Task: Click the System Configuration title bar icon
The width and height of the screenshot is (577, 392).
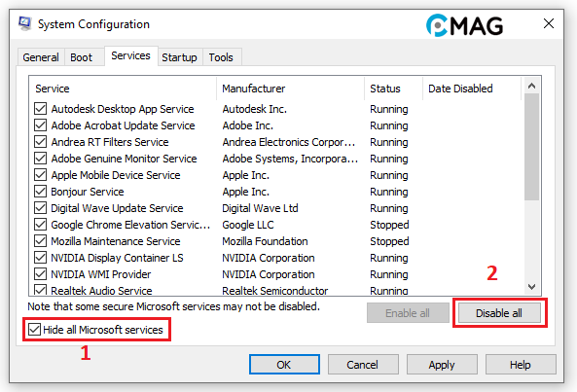Action: click(x=25, y=24)
